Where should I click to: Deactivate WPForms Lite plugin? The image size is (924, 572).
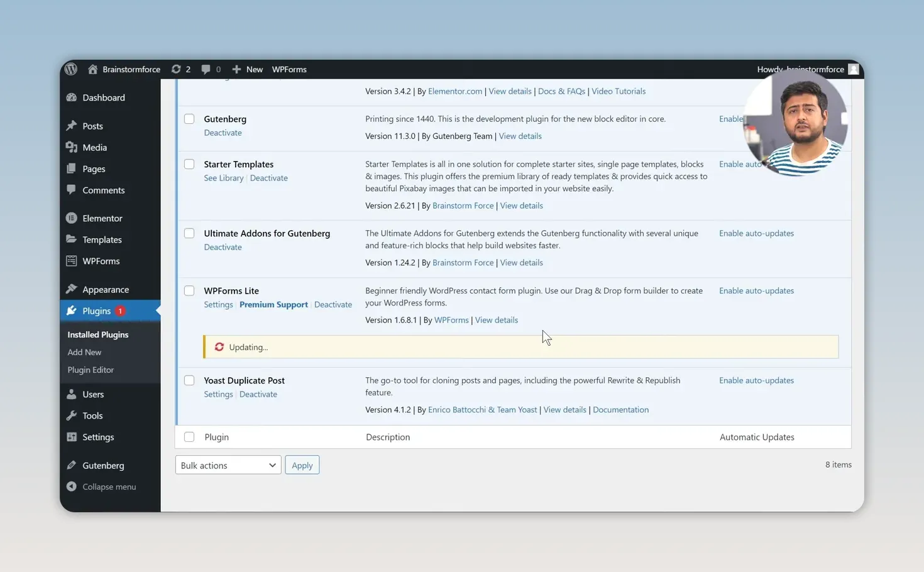(x=333, y=304)
